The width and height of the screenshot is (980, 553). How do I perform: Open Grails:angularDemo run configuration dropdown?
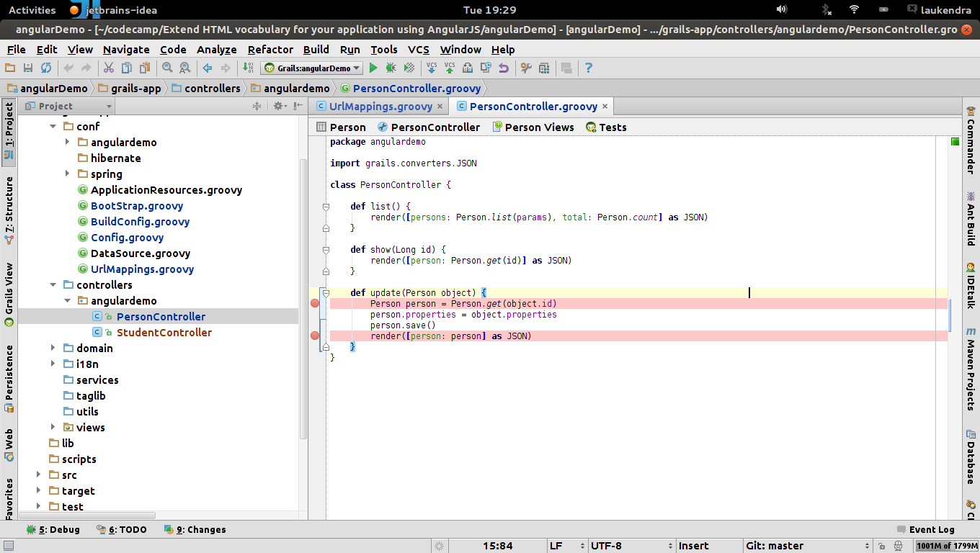tap(312, 68)
